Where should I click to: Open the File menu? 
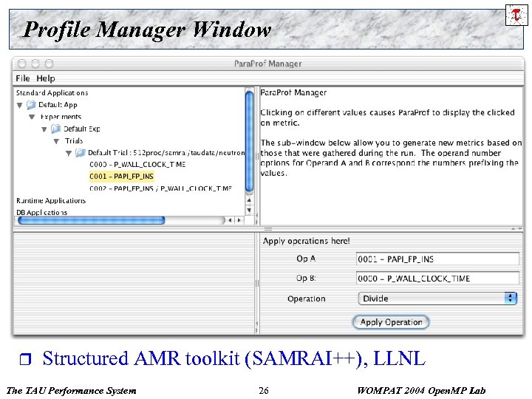click(x=23, y=78)
